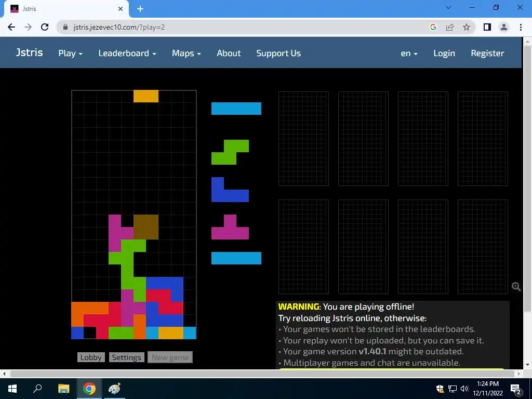The height and width of the screenshot is (399, 532).
Task: Click the vertical page scrollbar
Action: pyautogui.click(x=527, y=179)
